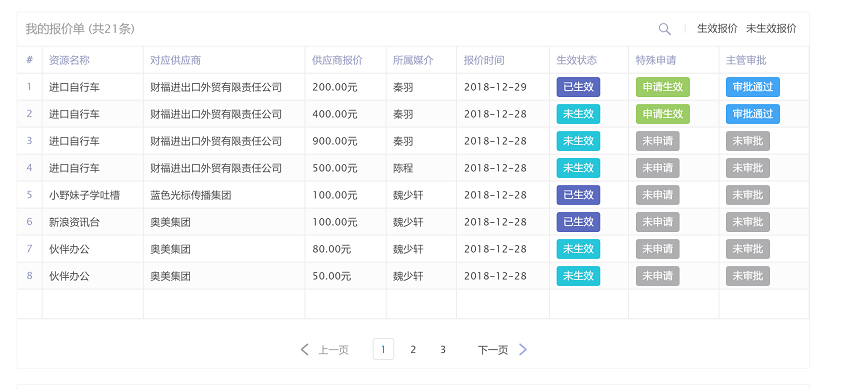Click 未生效 status badge in row 3
The height and width of the screenshot is (390, 847).
(x=578, y=141)
